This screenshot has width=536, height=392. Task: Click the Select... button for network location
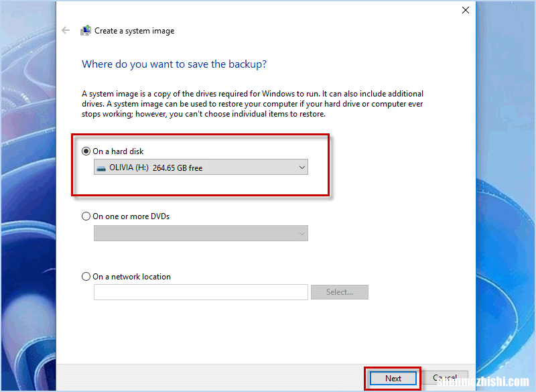click(x=340, y=292)
